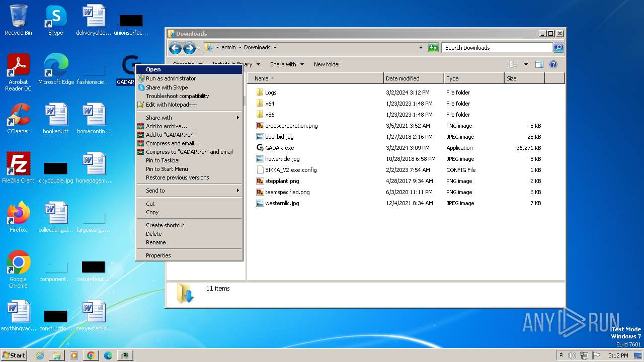Open the view options dropdown arrow
The image size is (644, 362).
click(x=526, y=64)
